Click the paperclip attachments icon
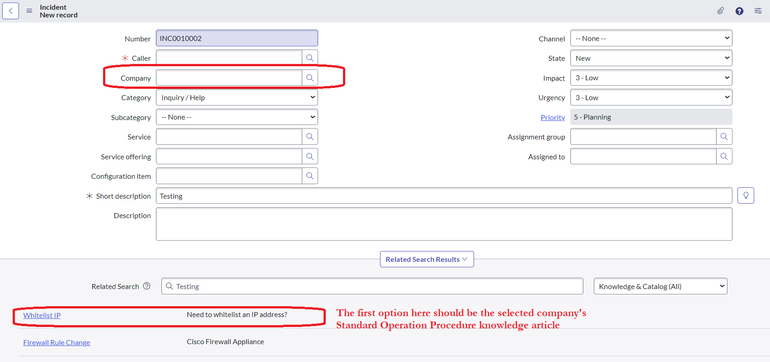The height and width of the screenshot is (362, 770). [x=720, y=11]
